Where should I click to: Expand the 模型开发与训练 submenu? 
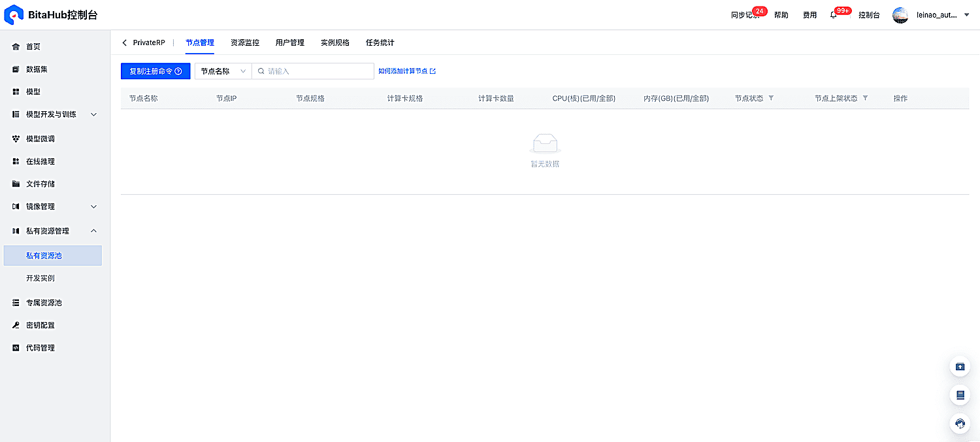(x=93, y=114)
